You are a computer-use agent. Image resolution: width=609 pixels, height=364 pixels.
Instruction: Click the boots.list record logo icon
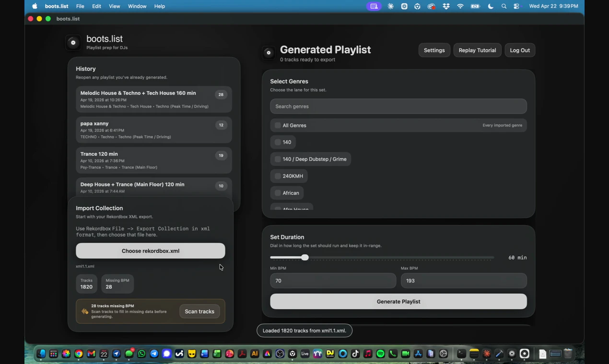[73, 42]
